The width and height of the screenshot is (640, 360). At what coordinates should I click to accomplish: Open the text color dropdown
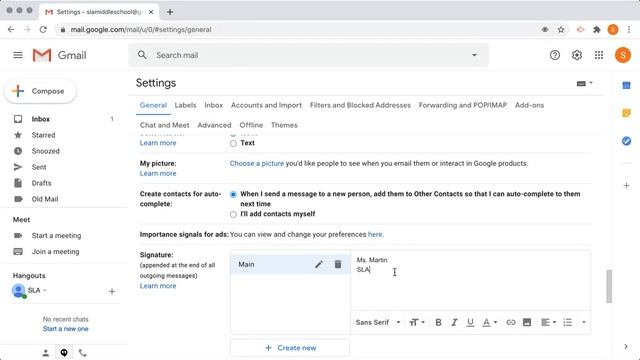[490, 322]
